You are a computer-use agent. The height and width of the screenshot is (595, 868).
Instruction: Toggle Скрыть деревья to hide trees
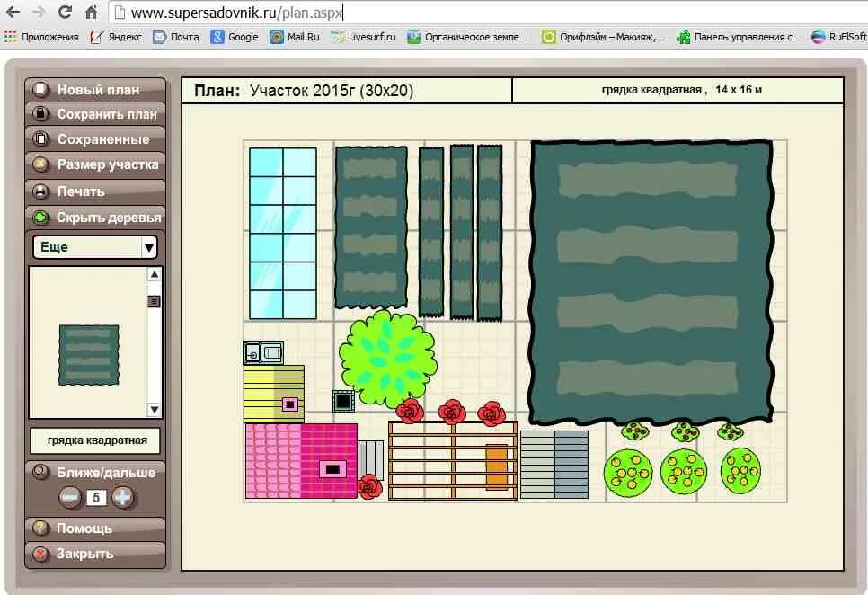point(95,218)
